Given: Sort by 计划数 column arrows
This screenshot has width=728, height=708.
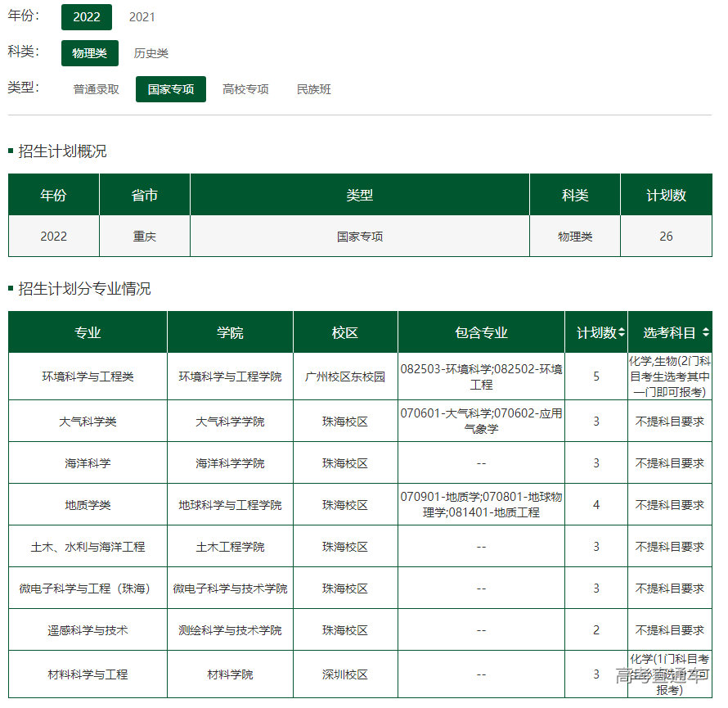Looking at the screenshot, I should 622,333.
